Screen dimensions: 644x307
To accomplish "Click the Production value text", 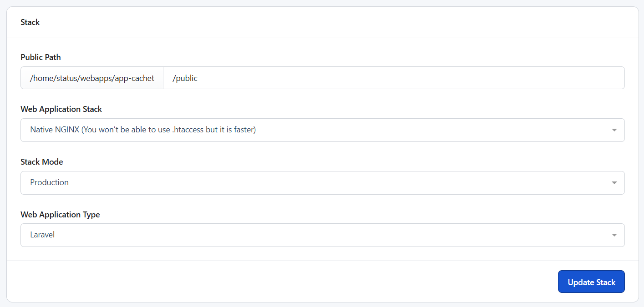I will coord(49,182).
